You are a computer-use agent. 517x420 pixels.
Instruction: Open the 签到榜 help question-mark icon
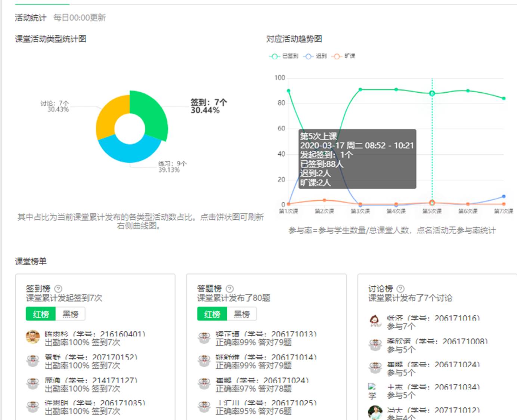(x=58, y=288)
